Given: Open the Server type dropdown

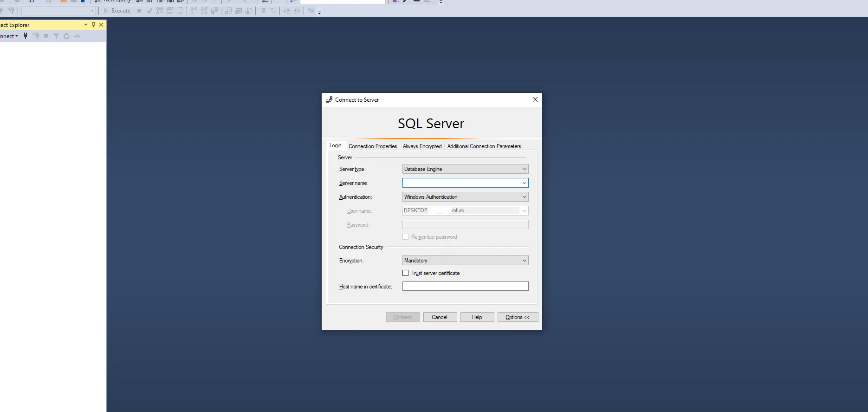Looking at the screenshot, I should coord(465,169).
